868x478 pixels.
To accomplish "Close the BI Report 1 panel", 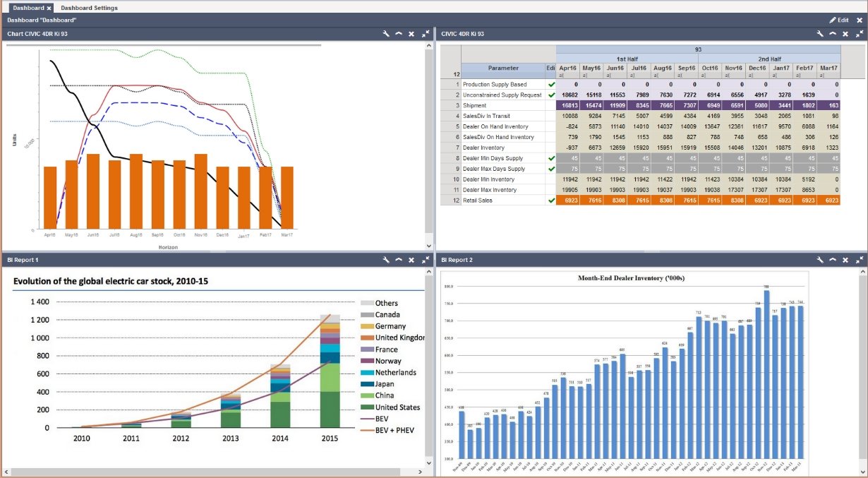I will pos(411,260).
